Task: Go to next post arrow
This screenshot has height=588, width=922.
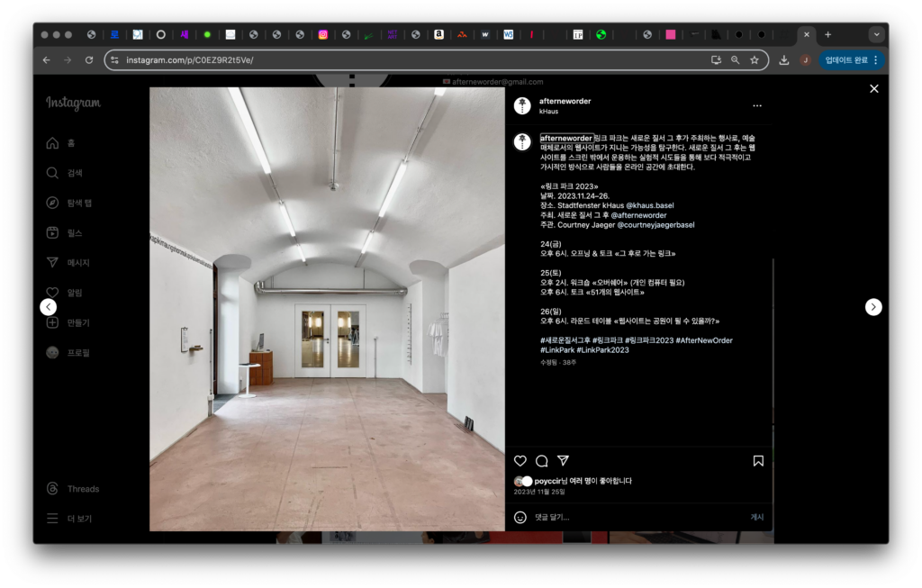Action: point(873,307)
